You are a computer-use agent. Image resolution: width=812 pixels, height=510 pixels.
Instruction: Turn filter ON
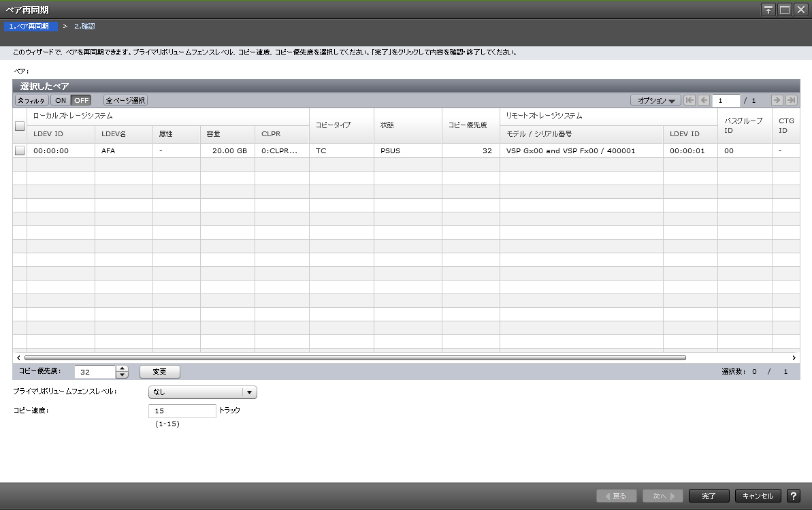pos(61,101)
